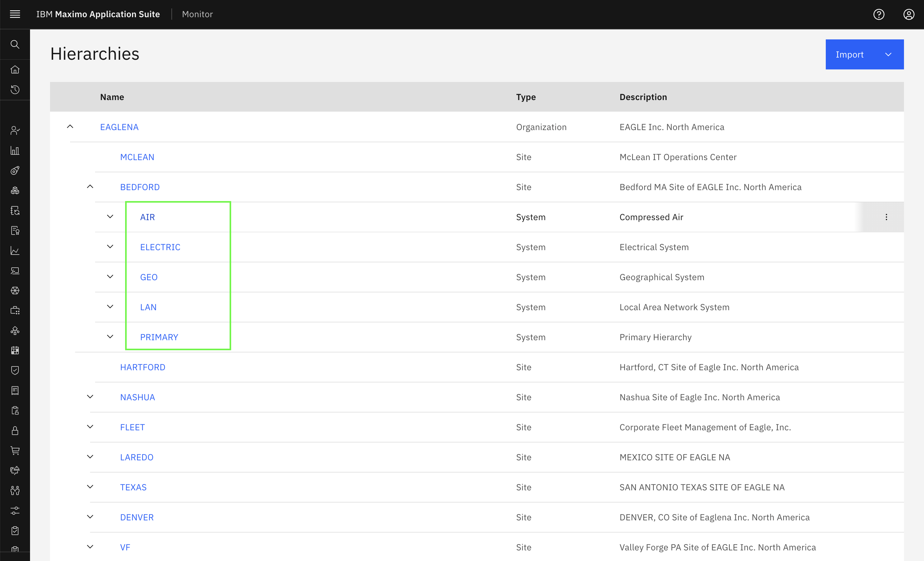Open the EAGLENA link
Screen dimensions: 924x561
pos(119,127)
